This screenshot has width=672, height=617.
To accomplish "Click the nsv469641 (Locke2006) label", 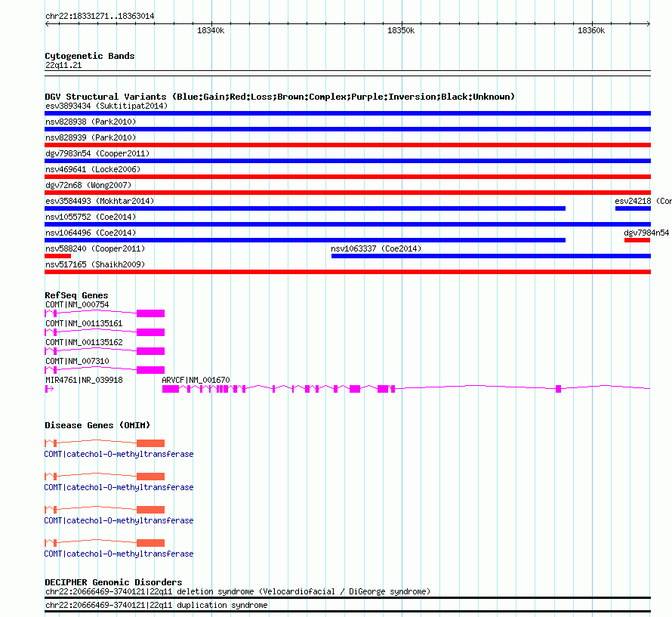I will click(x=93, y=169).
